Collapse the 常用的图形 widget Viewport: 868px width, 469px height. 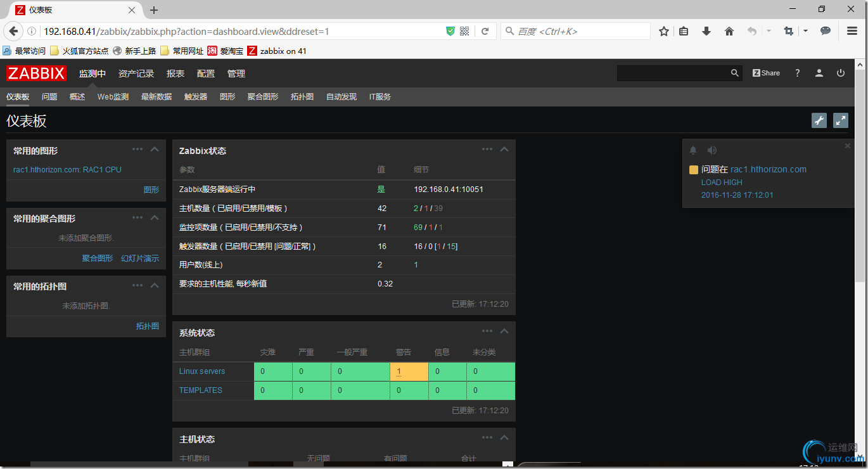coord(154,149)
